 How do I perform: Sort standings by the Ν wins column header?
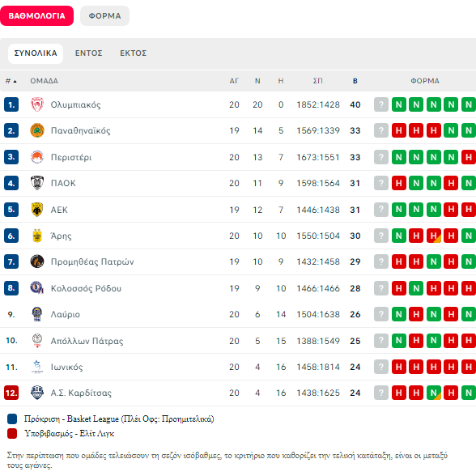coord(257,81)
